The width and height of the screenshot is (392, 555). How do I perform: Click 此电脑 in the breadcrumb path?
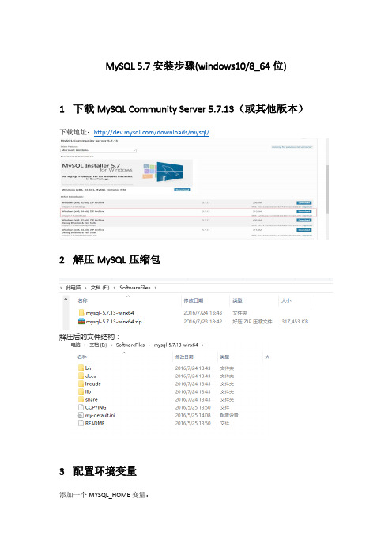[x=73, y=288]
